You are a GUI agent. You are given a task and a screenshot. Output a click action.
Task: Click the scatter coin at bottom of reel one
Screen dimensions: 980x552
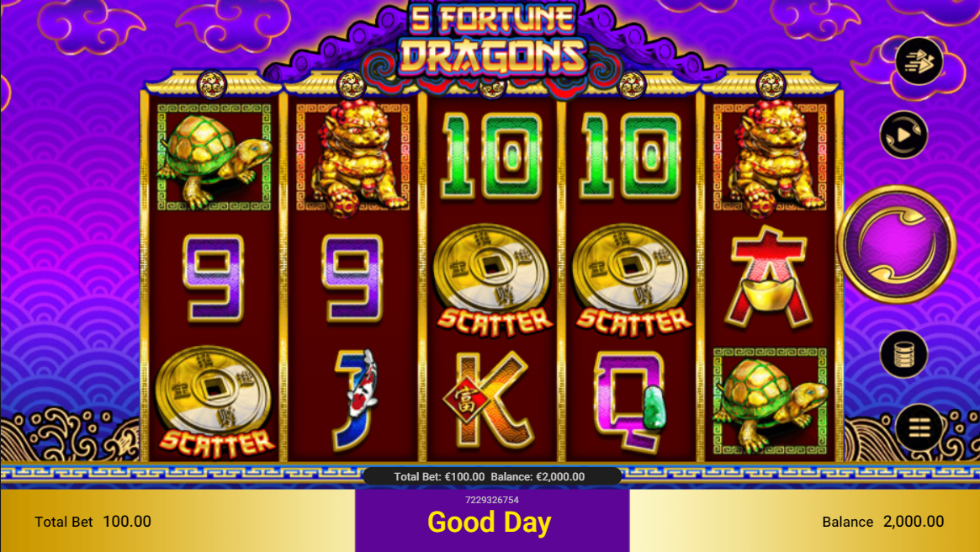point(215,402)
